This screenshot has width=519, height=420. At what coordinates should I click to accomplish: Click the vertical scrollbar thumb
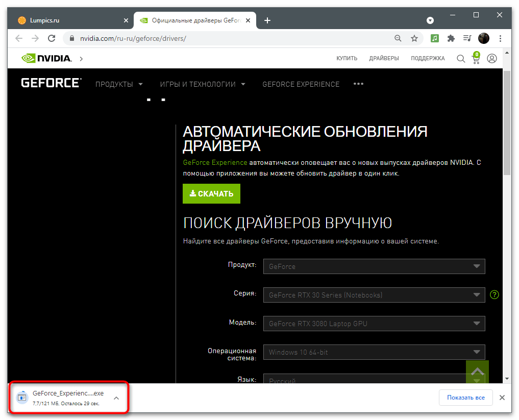507,122
